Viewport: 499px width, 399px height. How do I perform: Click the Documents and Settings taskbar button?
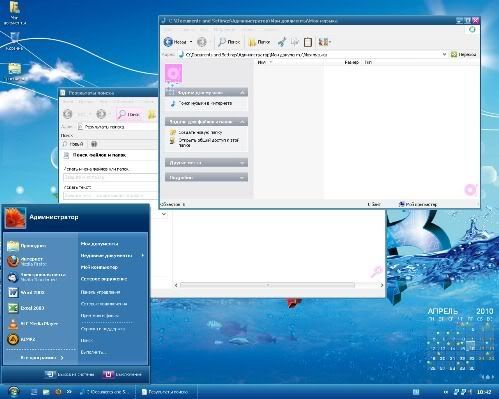click(105, 392)
